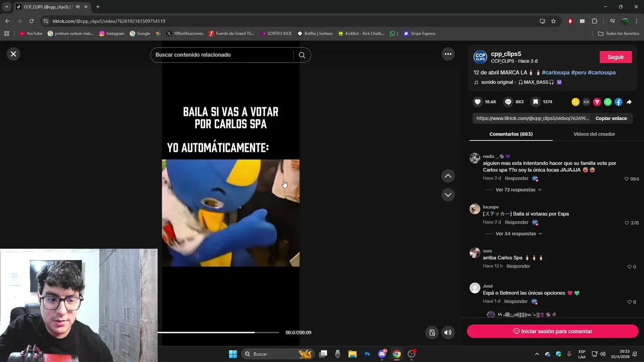Screen dimensions: 644x362
Task: Save the video with the bookmark icon
Action: (536, 102)
